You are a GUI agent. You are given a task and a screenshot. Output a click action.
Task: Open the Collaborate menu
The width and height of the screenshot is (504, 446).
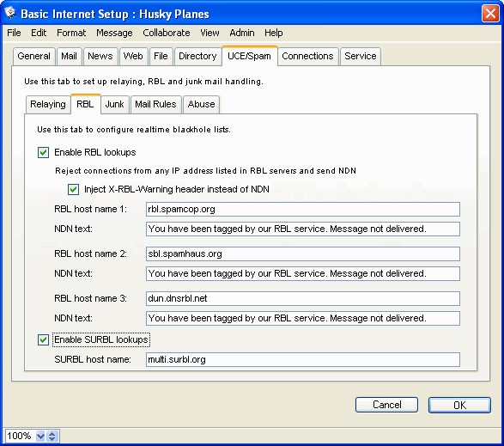[167, 33]
